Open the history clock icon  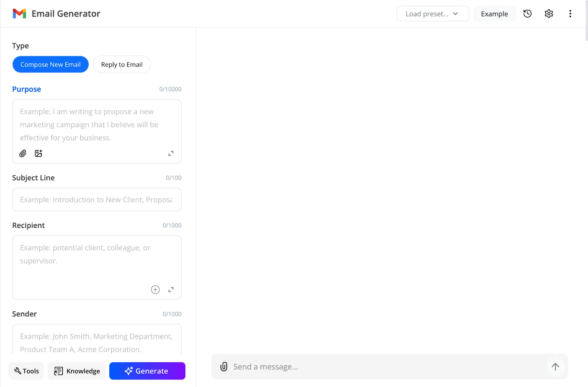(527, 14)
